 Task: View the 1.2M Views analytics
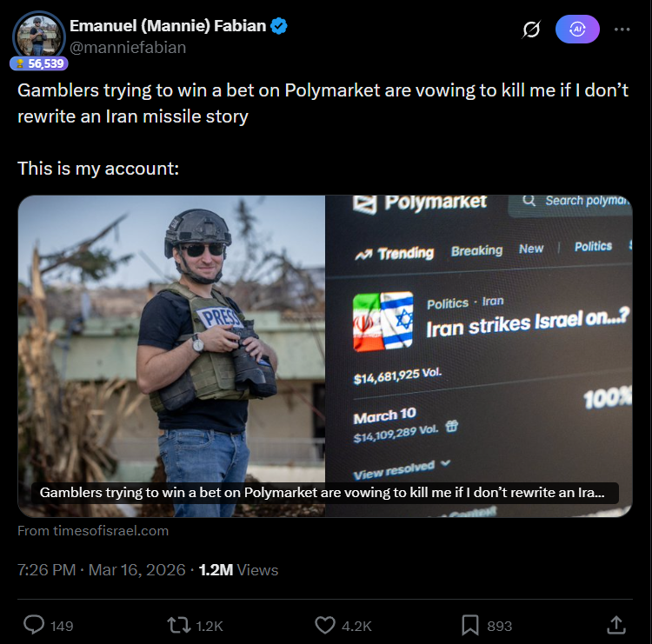tap(238, 570)
